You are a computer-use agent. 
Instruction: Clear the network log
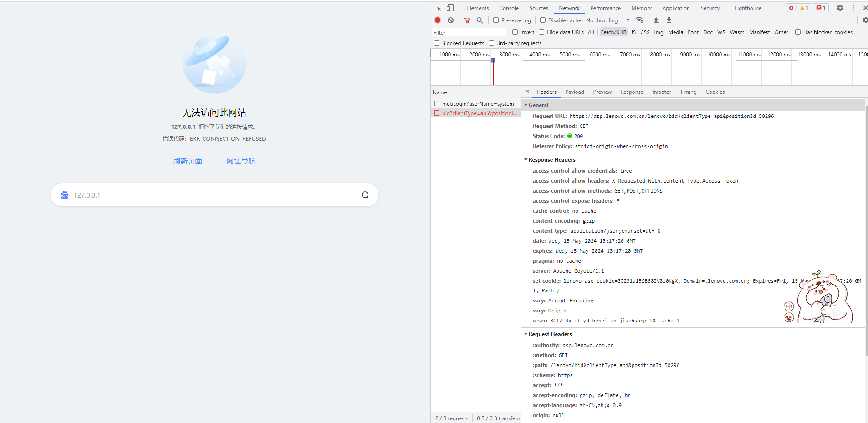[x=450, y=20]
